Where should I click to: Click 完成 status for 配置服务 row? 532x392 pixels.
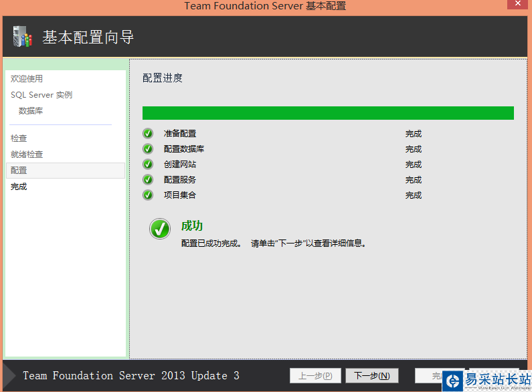414,180
